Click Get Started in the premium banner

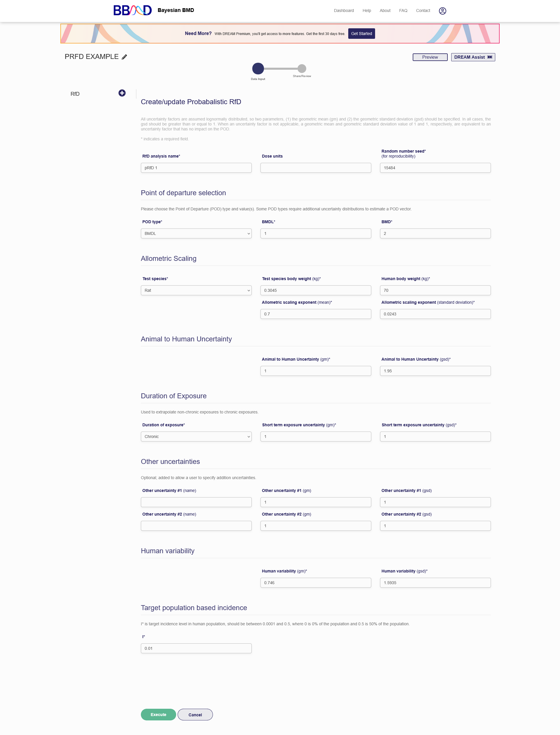tap(361, 34)
